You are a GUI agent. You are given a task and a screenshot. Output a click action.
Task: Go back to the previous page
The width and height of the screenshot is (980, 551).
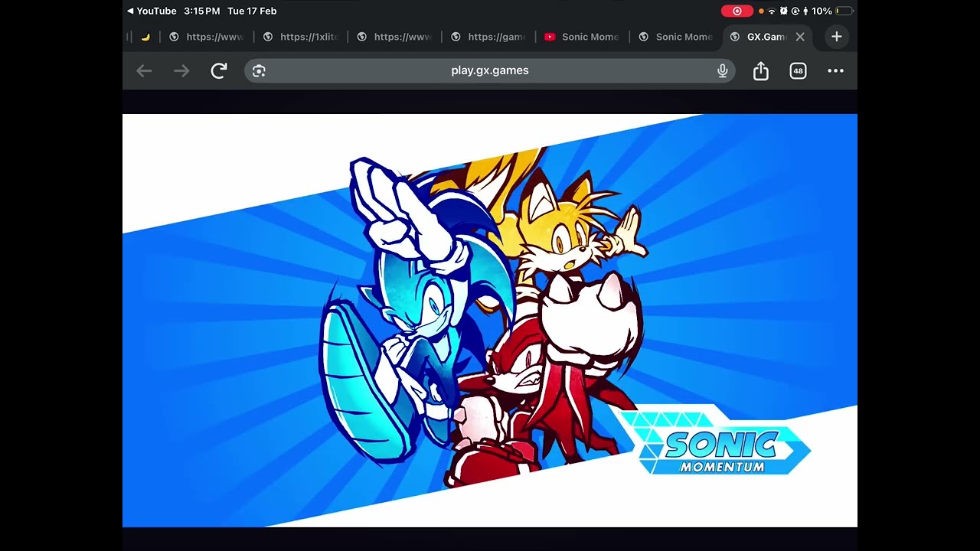pyautogui.click(x=144, y=71)
